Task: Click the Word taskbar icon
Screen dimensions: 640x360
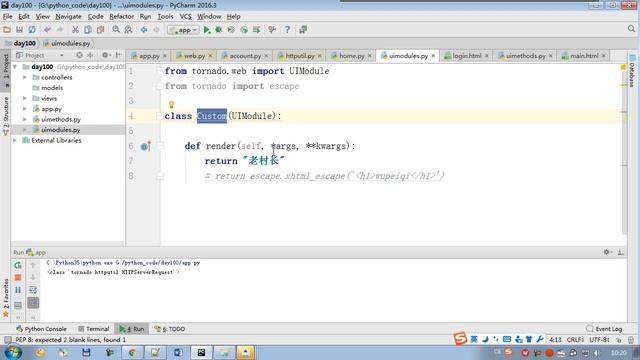Action: [x=178, y=353]
